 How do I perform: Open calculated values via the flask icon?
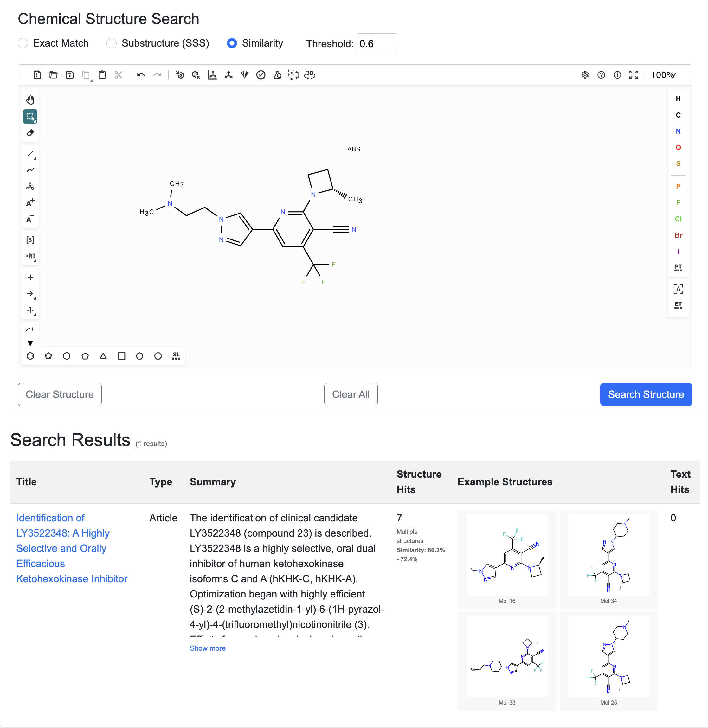pos(277,75)
